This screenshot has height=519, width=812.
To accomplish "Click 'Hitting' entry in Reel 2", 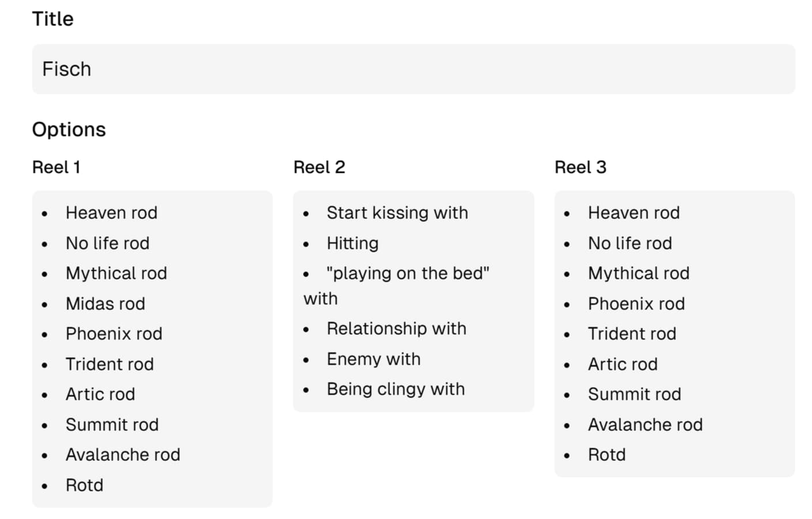I will click(352, 243).
